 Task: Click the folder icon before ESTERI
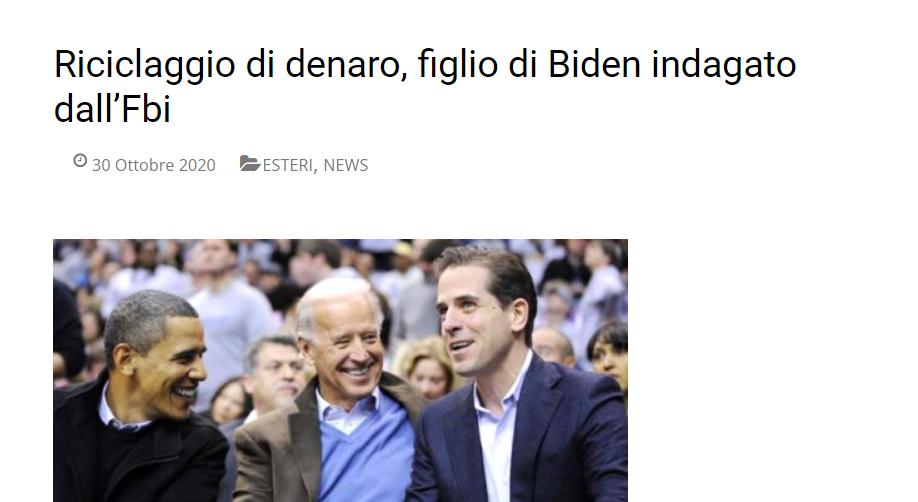(x=250, y=163)
